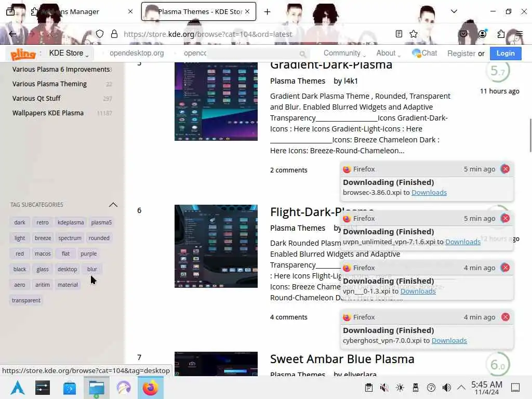Screen dimensions: 532x399
Task: Open Wallpapers KDE Plasma category
Action: coord(48,113)
